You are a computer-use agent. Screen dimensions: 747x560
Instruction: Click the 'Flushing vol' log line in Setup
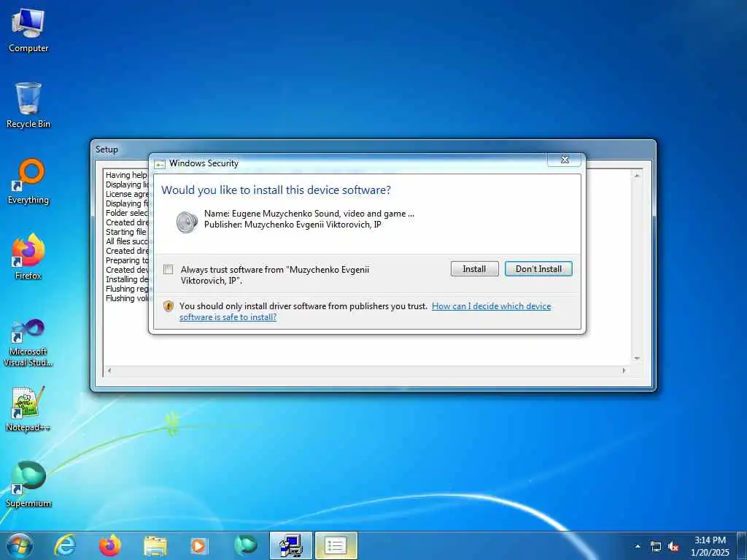127,298
